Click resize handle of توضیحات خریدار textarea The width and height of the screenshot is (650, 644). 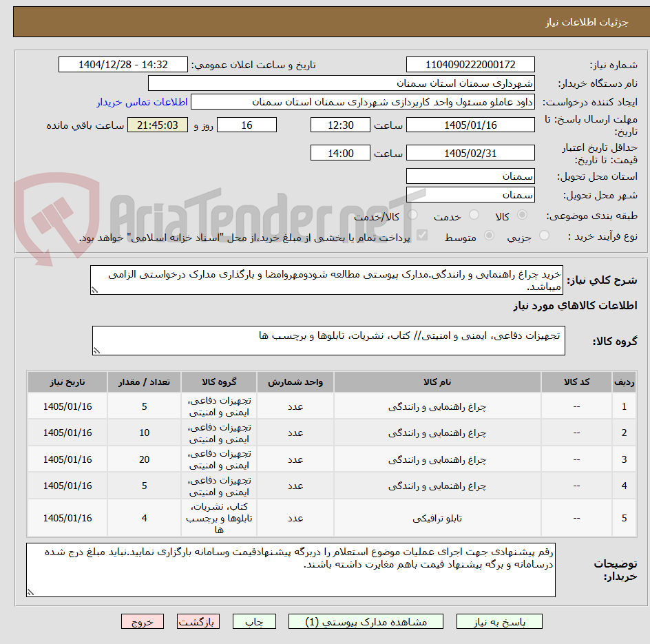tap(31, 592)
